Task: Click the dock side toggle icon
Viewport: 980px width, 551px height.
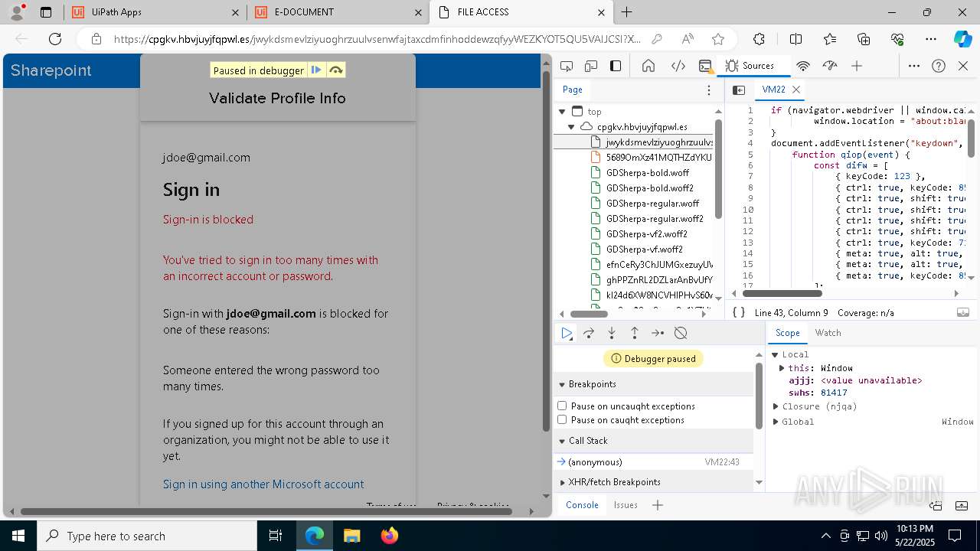Action: point(616,67)
